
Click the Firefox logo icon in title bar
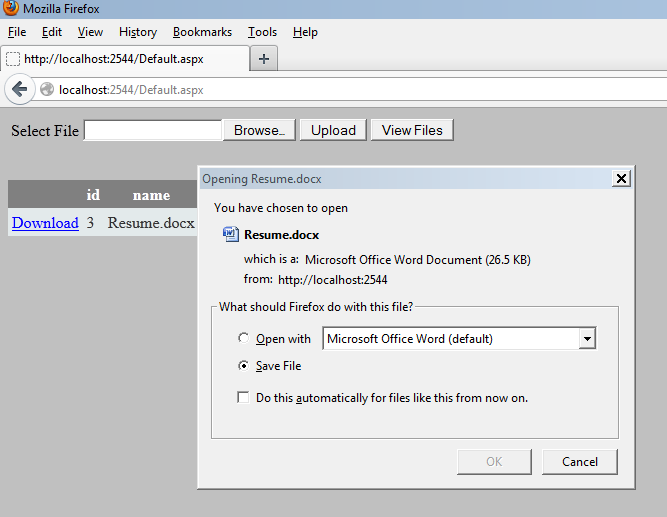click(x=10, y=7)
